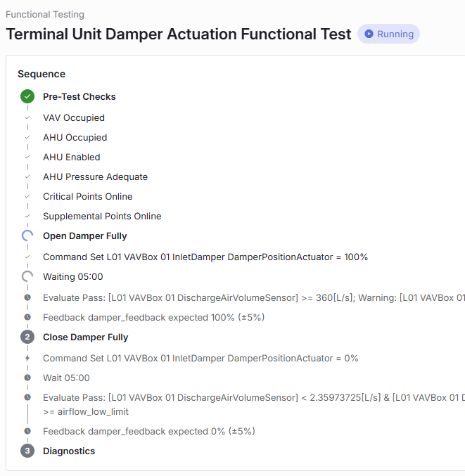
Task: Click the checkmark next to VAV Occupied
Action: (x=27, y=117)
